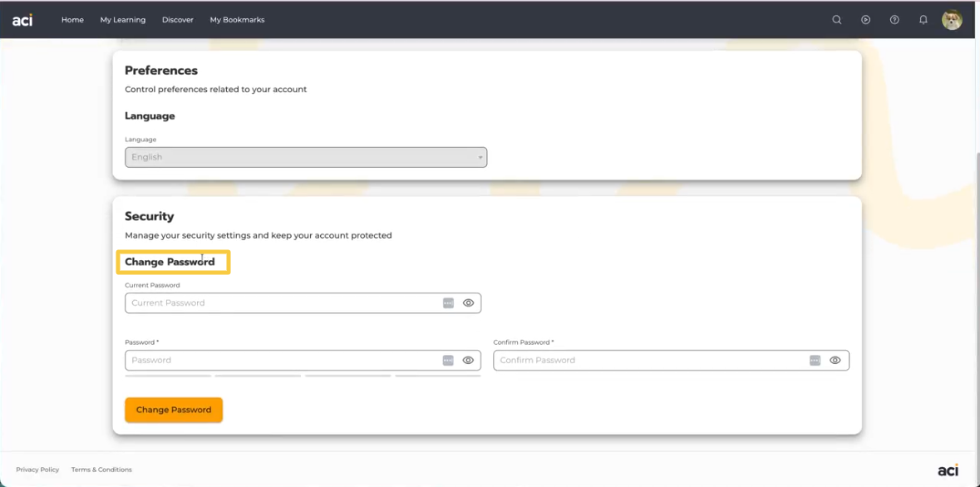The height and width of the screenshot is (487, 980).
Task: Click the play circle icon in header
Action: 865,20
